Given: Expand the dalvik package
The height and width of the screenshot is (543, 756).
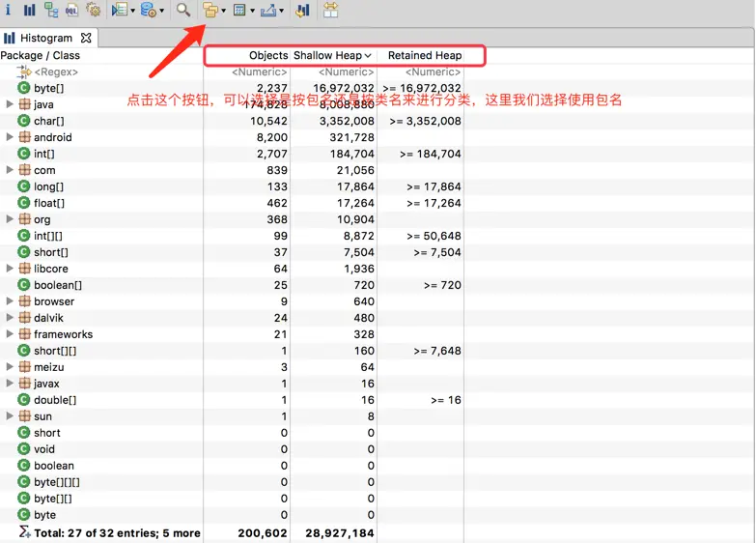Looking at the screenshot, I should pyautogui.click(x=9, y=318).
